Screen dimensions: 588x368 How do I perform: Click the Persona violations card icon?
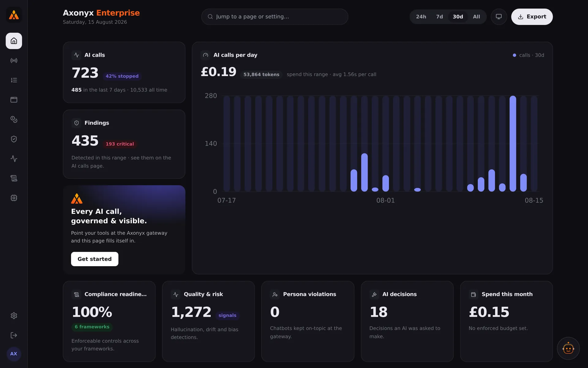pos(275,294)
